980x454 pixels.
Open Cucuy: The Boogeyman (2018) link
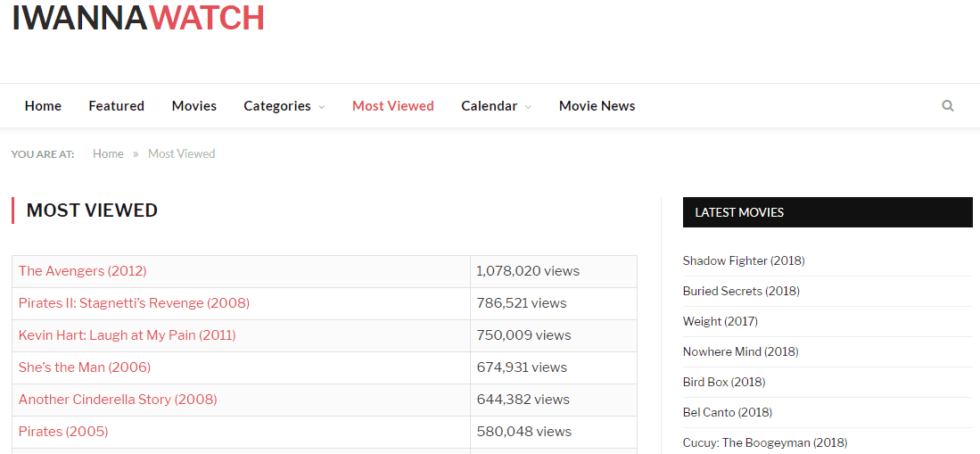coord(765,442)
